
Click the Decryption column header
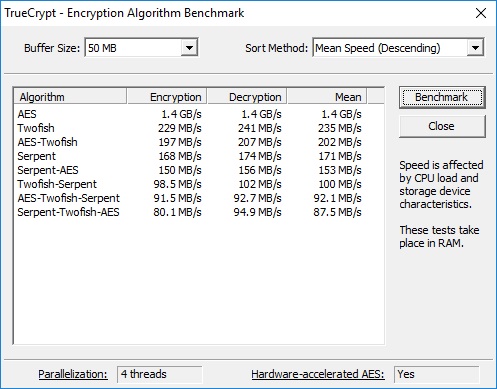pos(247,97)
